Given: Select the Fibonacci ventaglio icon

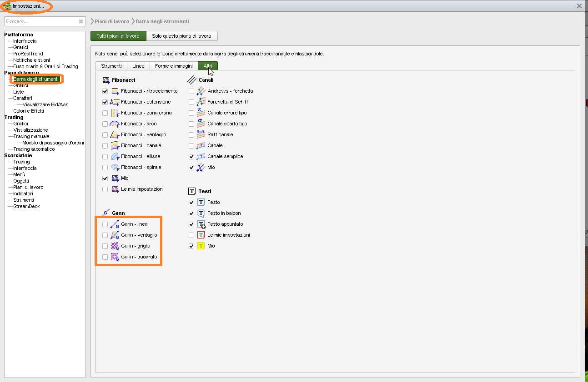Looking at the screenshot, I should (x=115, y=134).
